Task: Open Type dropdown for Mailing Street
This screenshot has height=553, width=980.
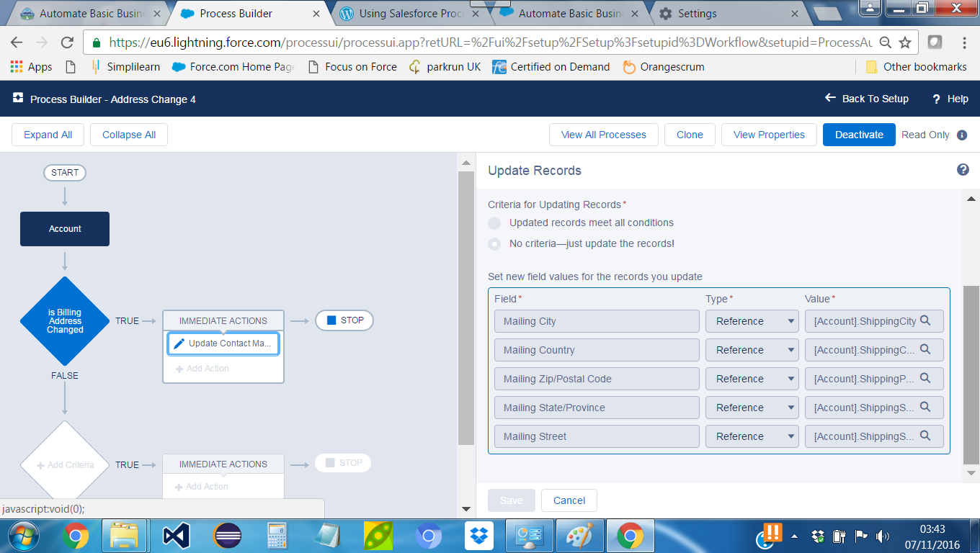Action: [752, 436]
